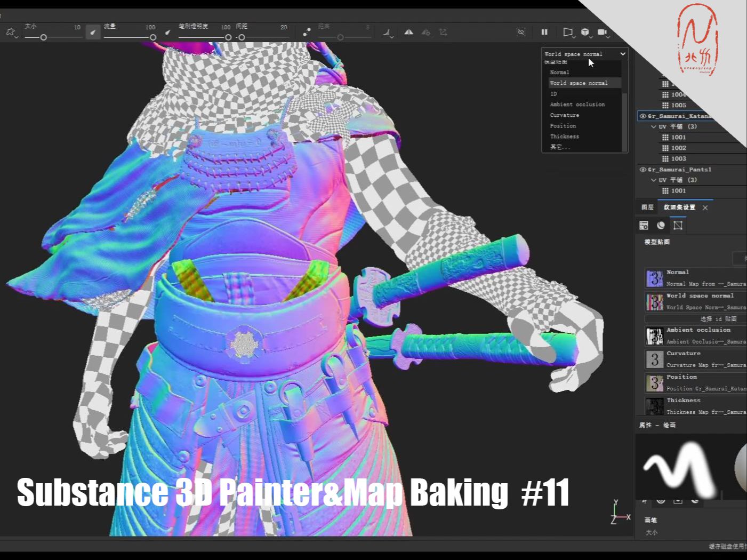This screenshot has width=747, height=560.
Task: Click the 属性 - 绘画 panel title
Action: pos(657,425)
